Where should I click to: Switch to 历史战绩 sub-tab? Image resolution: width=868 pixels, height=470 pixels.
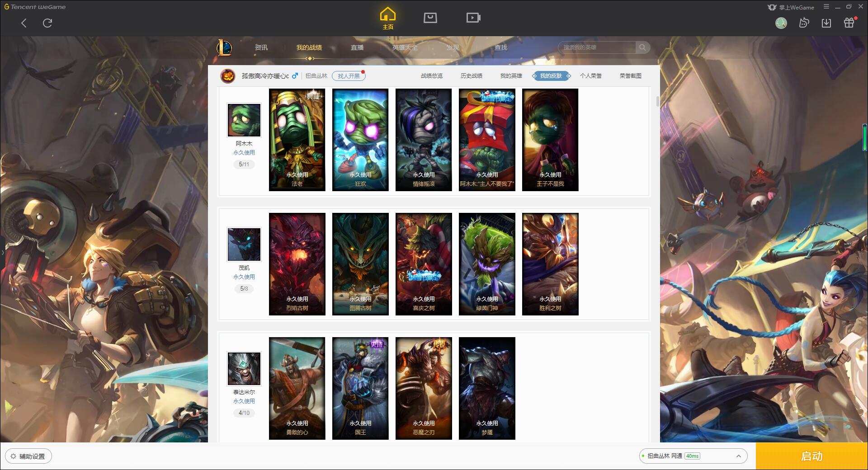tap(472, 76)
